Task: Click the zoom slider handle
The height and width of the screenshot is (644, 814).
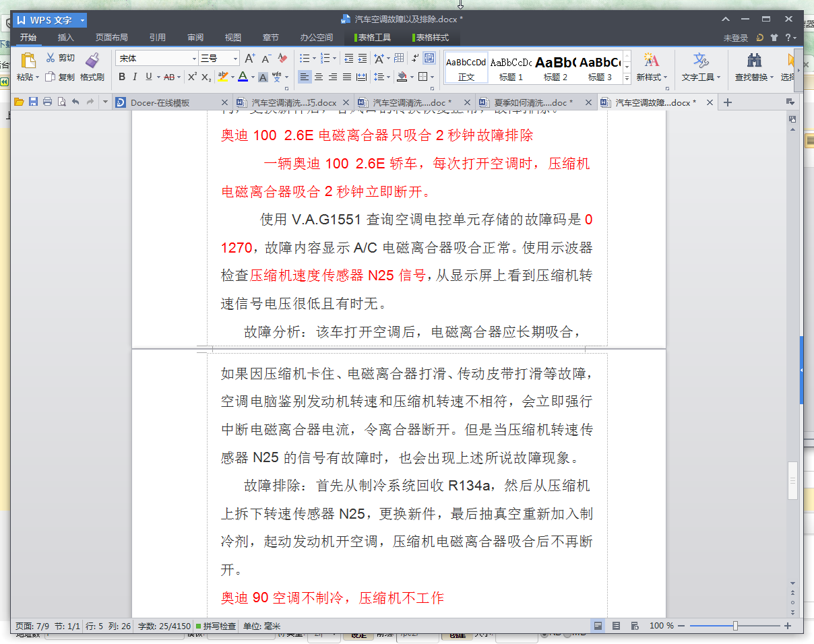Action: [735, 626]
